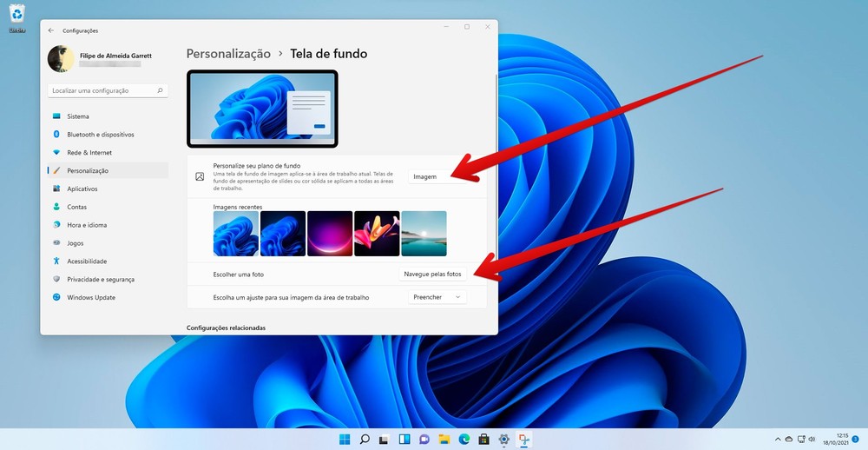Open Chat from the taskbar
The image size is (868, 450).
424,440
